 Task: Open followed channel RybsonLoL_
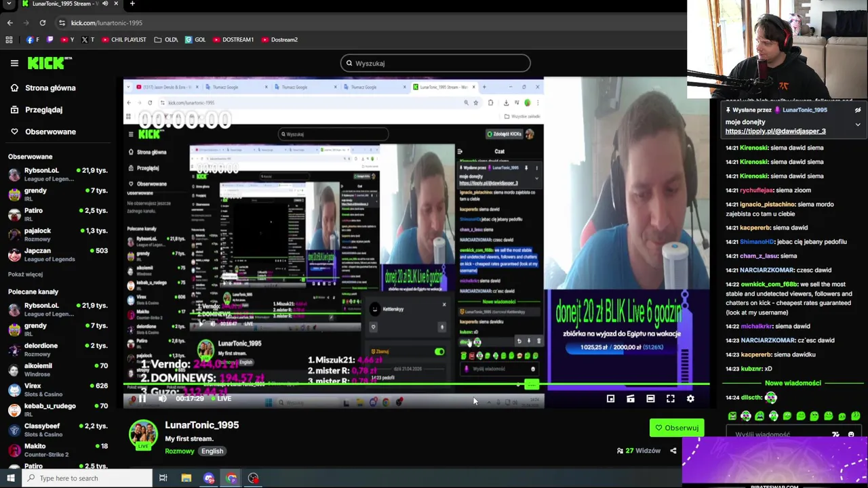point(58,174)
